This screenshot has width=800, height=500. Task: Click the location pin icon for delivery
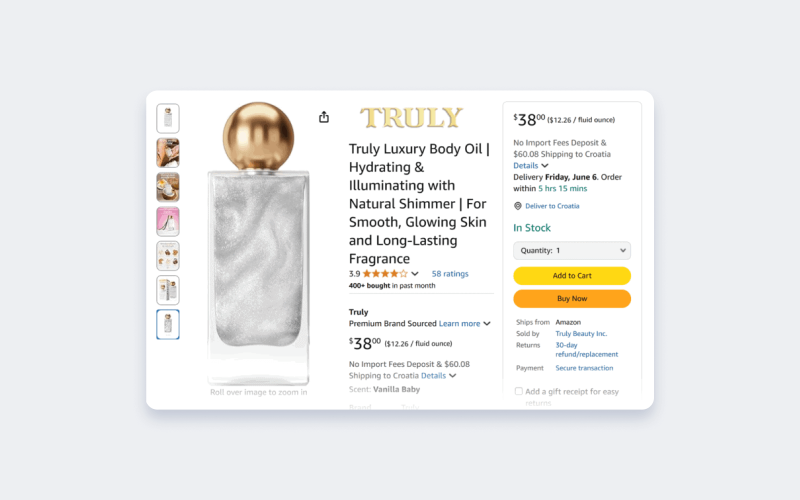517,206
